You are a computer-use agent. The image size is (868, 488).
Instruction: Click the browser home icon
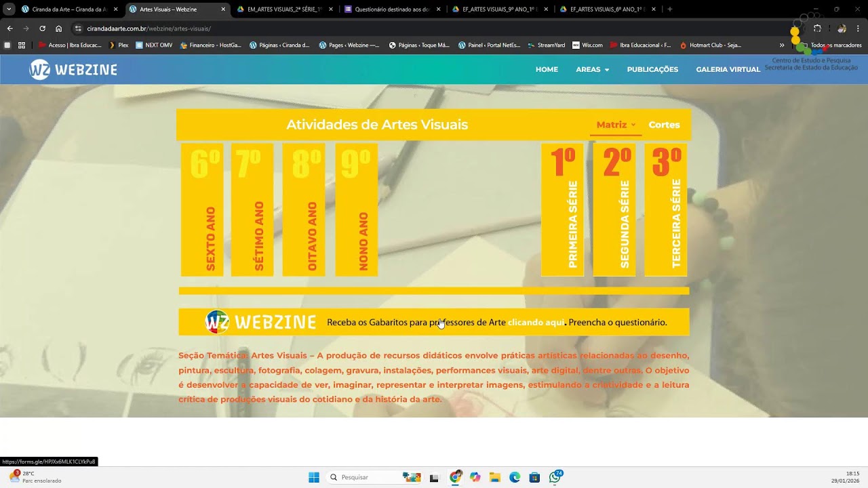(59, 28)
